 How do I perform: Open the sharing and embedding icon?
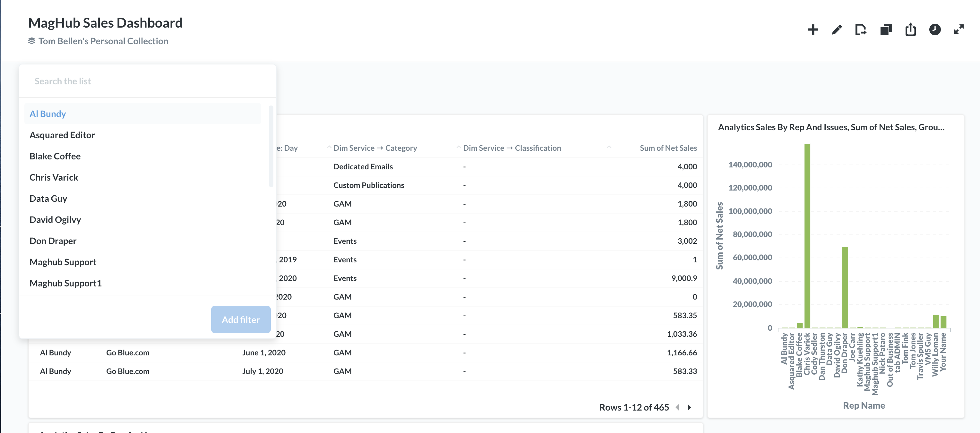point(910,30)
